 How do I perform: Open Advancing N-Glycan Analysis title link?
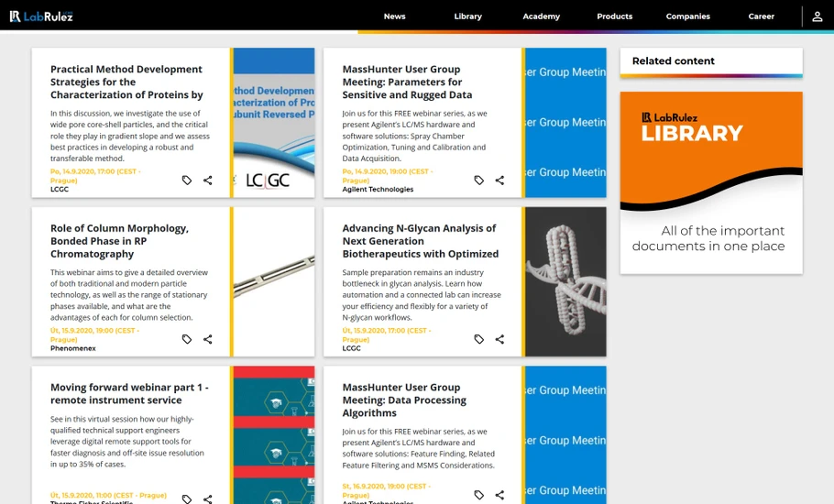(x=420, y=241)
